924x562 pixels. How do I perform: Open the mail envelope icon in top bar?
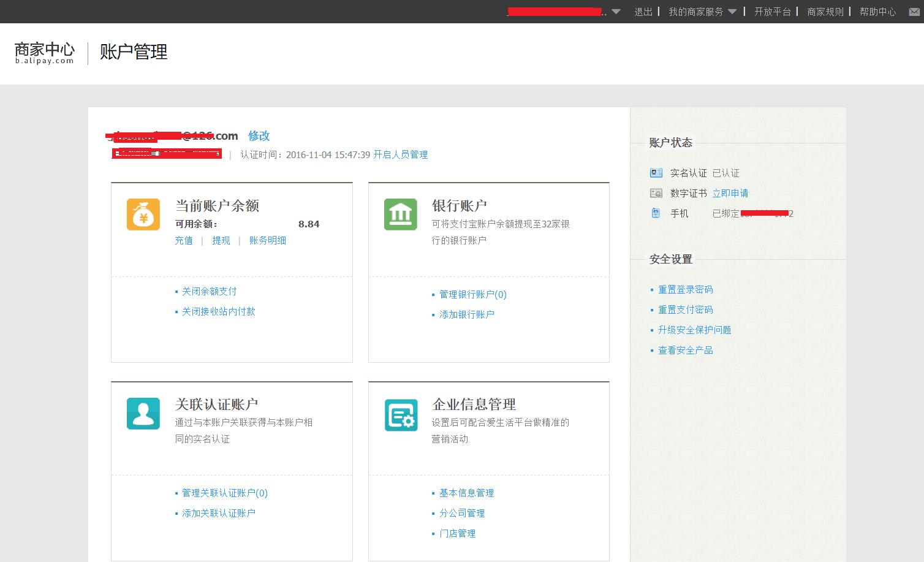pyautogui.click(x=914, y=12)
